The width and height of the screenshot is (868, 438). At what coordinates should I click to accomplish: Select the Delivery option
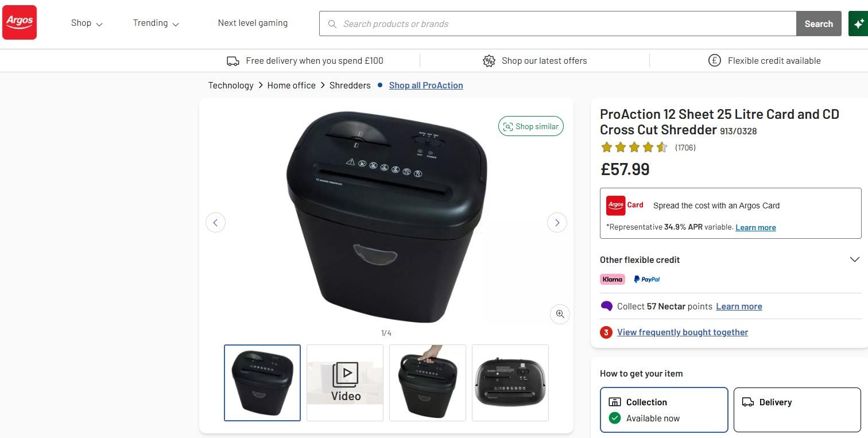coord(797,409)
